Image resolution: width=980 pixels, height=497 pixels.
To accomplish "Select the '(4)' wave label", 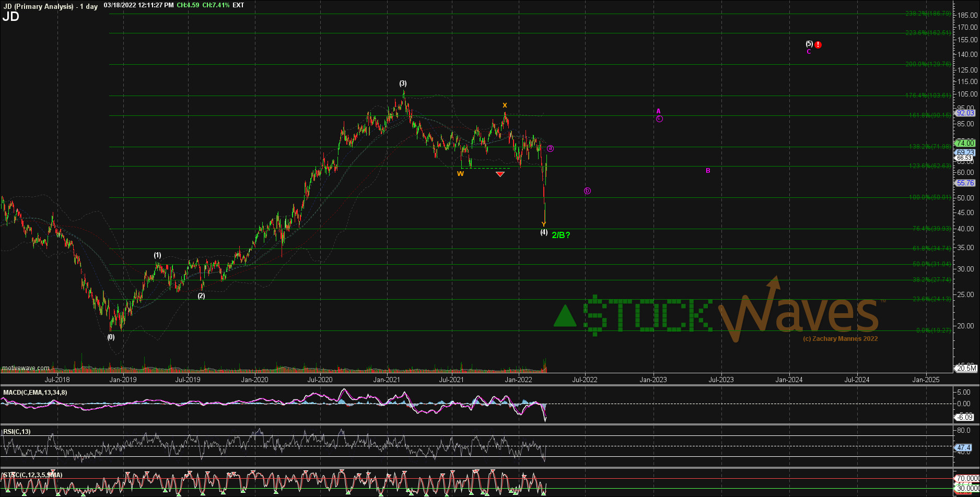I will click(x=544, y=232).
